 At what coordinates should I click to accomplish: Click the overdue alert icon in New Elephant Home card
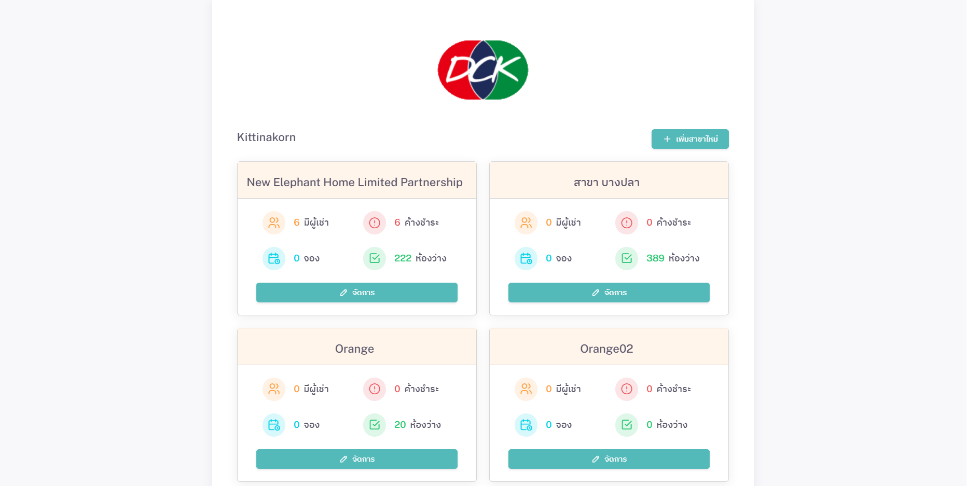coord(375,223)
